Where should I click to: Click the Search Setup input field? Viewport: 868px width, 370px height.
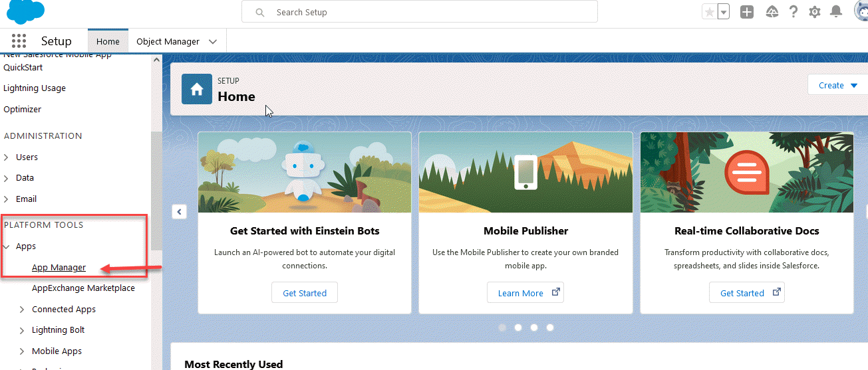pyautogui.click(x=426, y=12)
